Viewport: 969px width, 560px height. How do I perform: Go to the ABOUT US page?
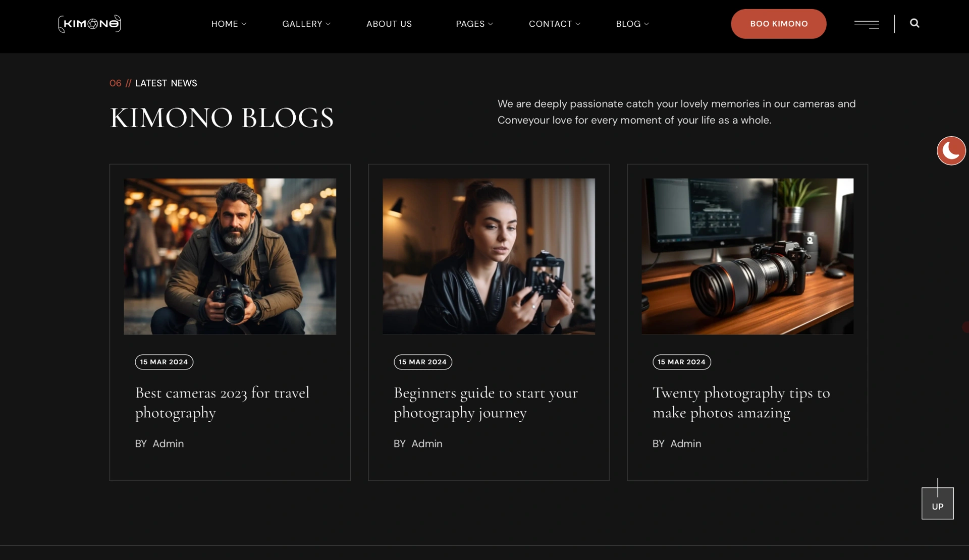(389, 24)
